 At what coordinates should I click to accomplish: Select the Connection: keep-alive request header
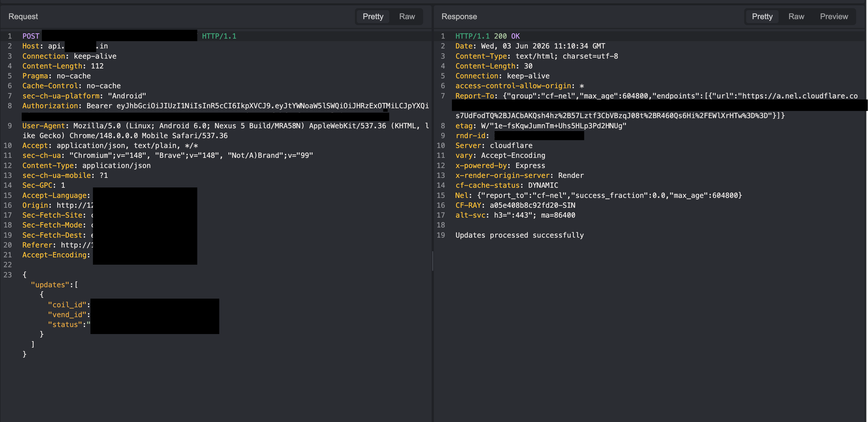[69, 56]
